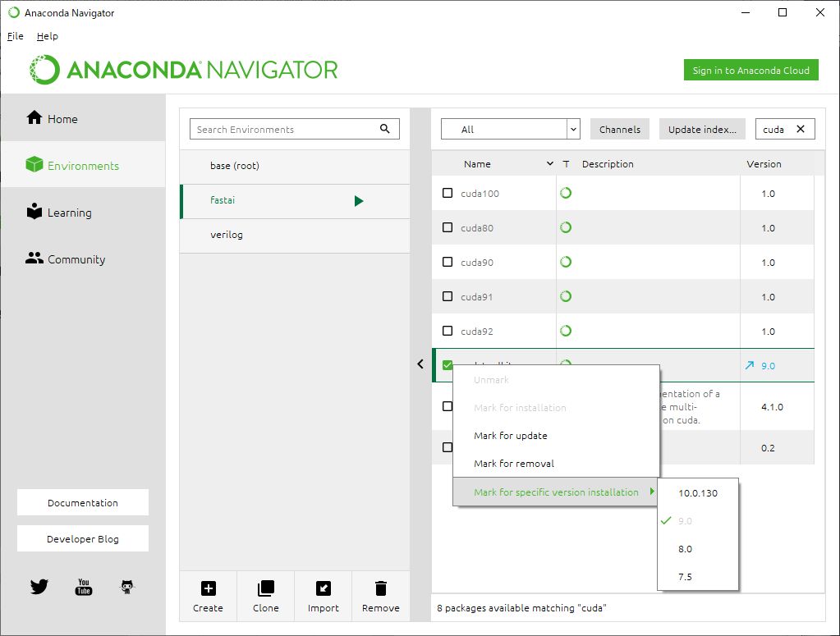Open the YouTube link icon

[x=84, y=587]
